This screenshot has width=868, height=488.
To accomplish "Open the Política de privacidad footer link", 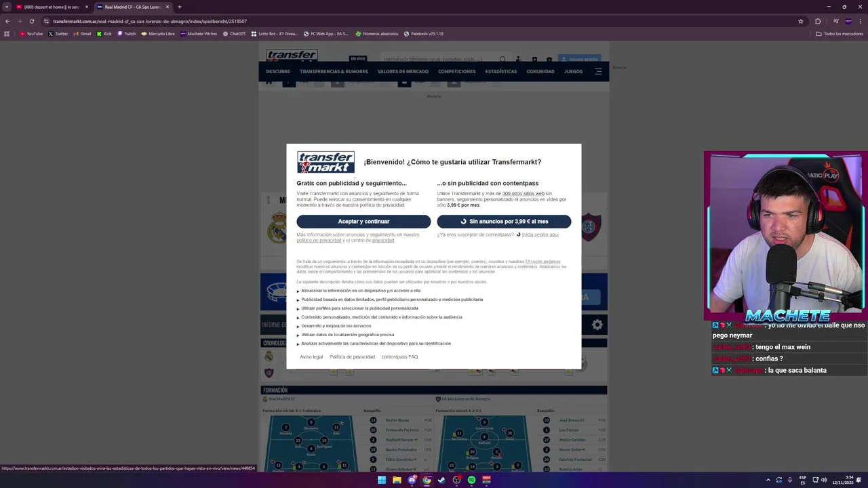I will (352, 357).
